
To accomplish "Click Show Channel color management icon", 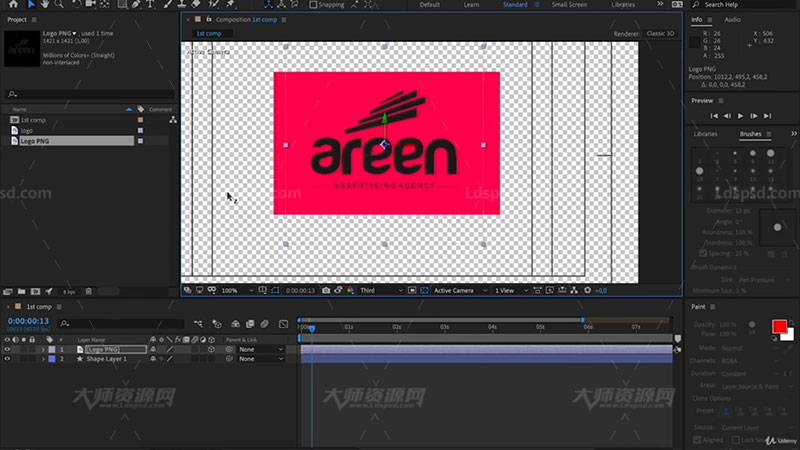I will click(x=351, y=290).
